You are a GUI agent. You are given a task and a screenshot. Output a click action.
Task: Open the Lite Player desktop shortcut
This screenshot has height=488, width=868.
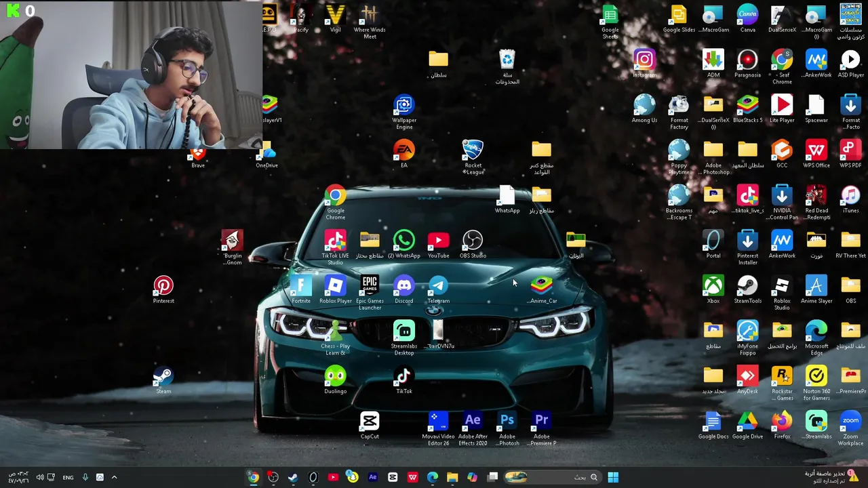(x=782, y=109)
